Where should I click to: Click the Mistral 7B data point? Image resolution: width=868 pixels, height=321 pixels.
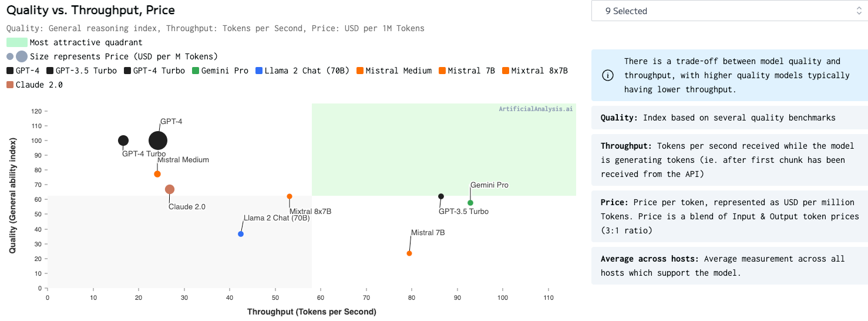point(409,253)
